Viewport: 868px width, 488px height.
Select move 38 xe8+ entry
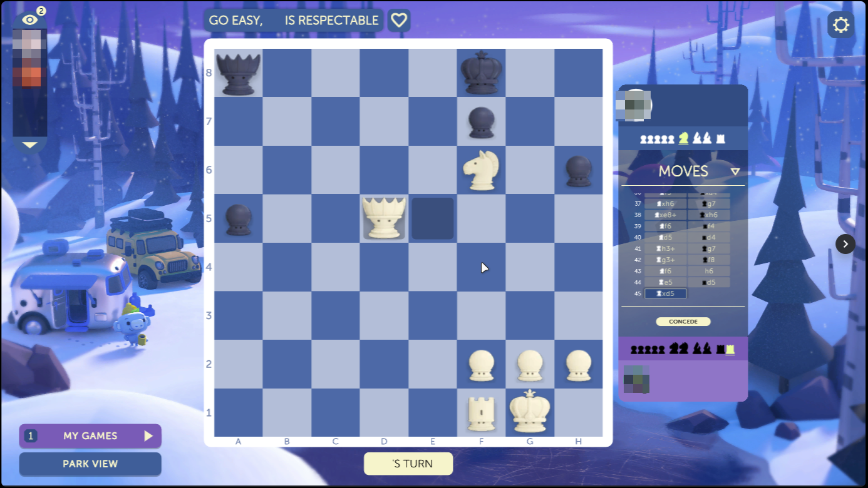pos(666,215)
